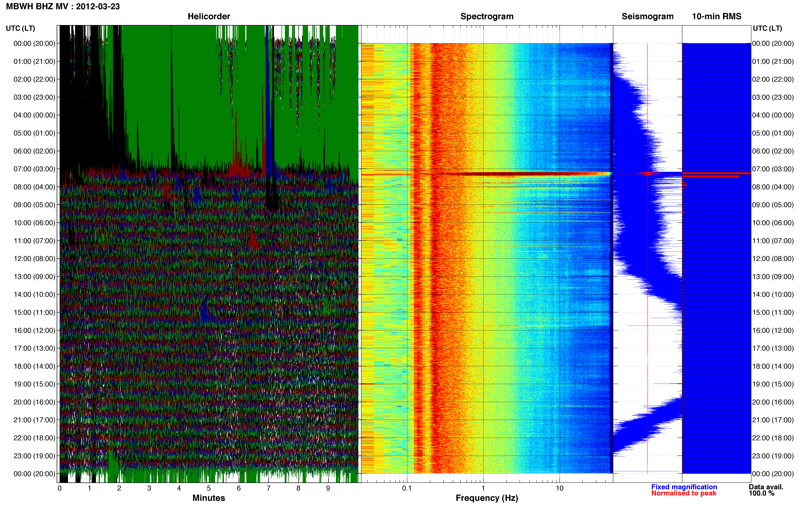Screen dimensions: 812x508
Task: Click the left '15:00 (11:00)' time label
Action: tap(34, 312)
